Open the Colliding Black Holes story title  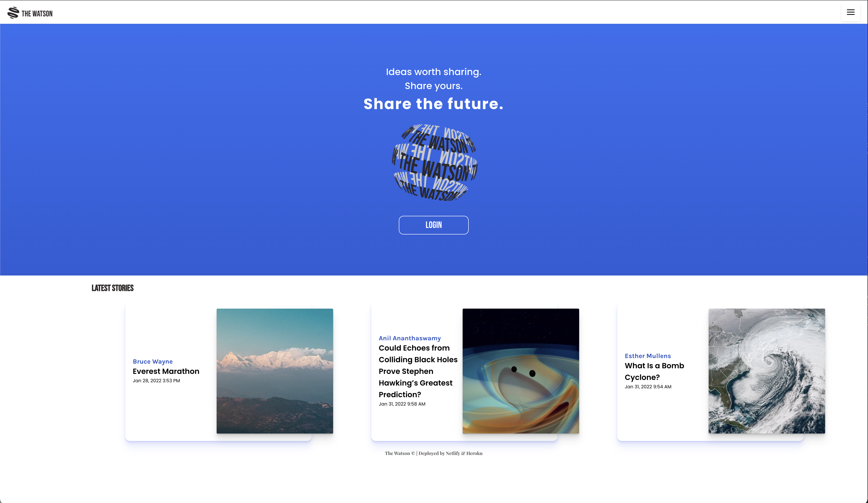click(x=418, y=371)
